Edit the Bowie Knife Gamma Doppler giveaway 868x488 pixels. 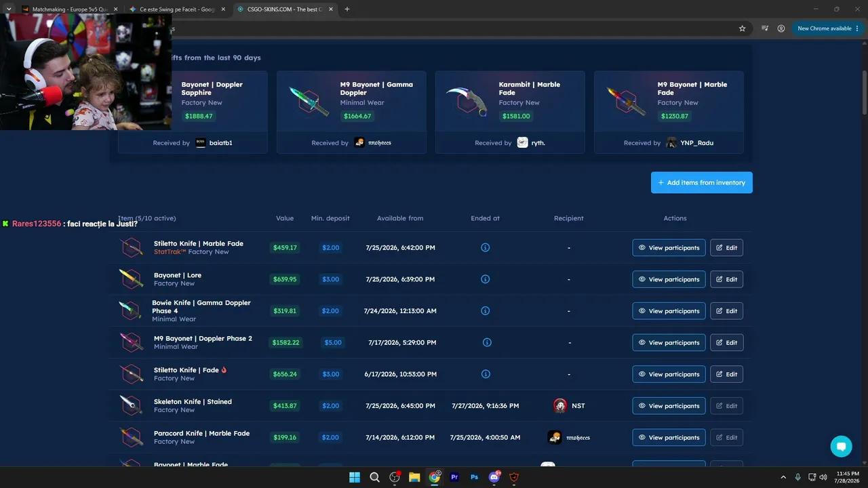coord(726,311)
